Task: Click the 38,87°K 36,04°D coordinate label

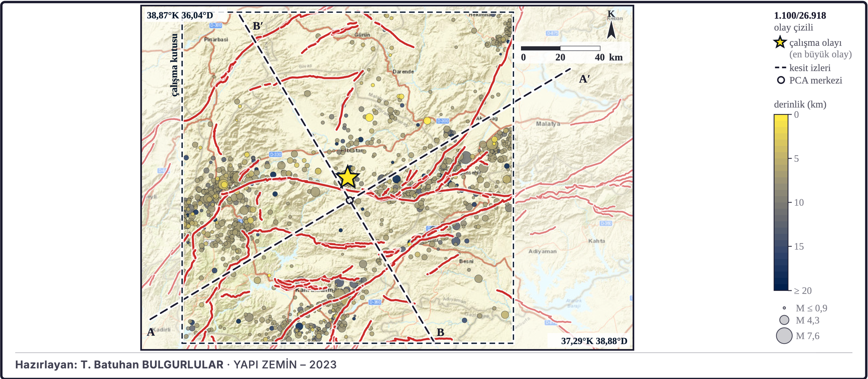Action: click(180, 16)
